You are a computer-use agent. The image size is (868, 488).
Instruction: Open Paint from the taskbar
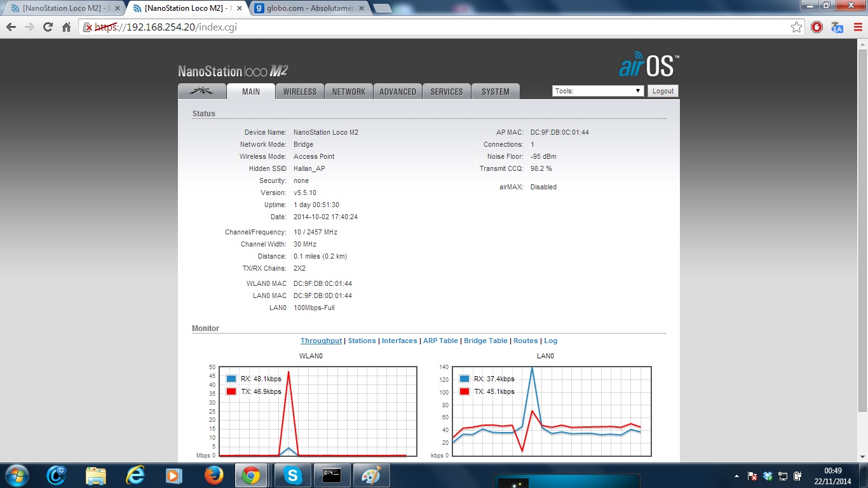[x=371, y=475]
